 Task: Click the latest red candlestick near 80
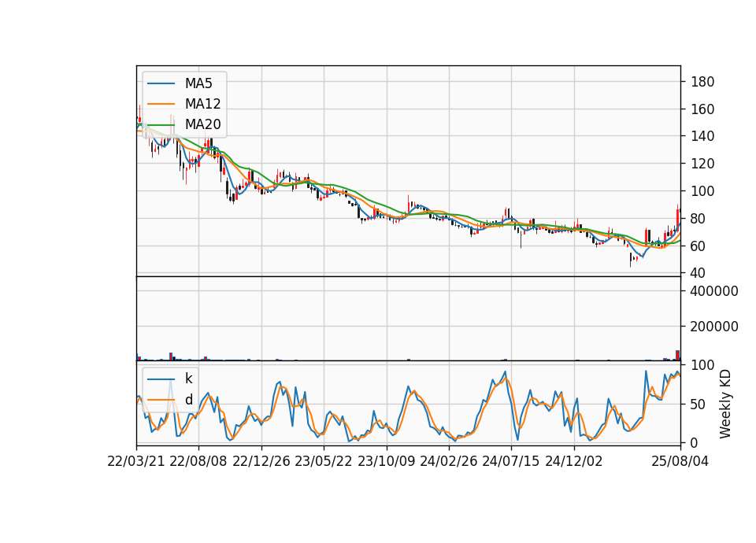[x=678, y=218]
